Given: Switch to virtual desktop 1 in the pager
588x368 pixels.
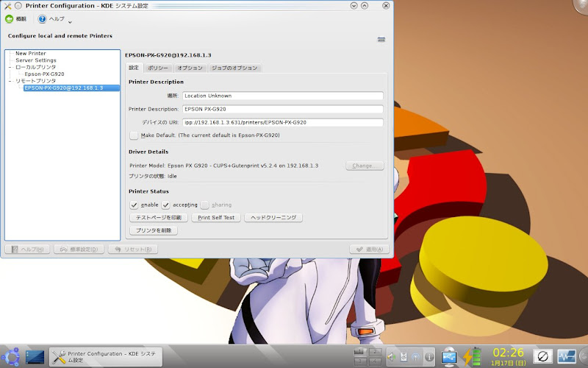Looking at the screenshot, I should pos(360,352).
